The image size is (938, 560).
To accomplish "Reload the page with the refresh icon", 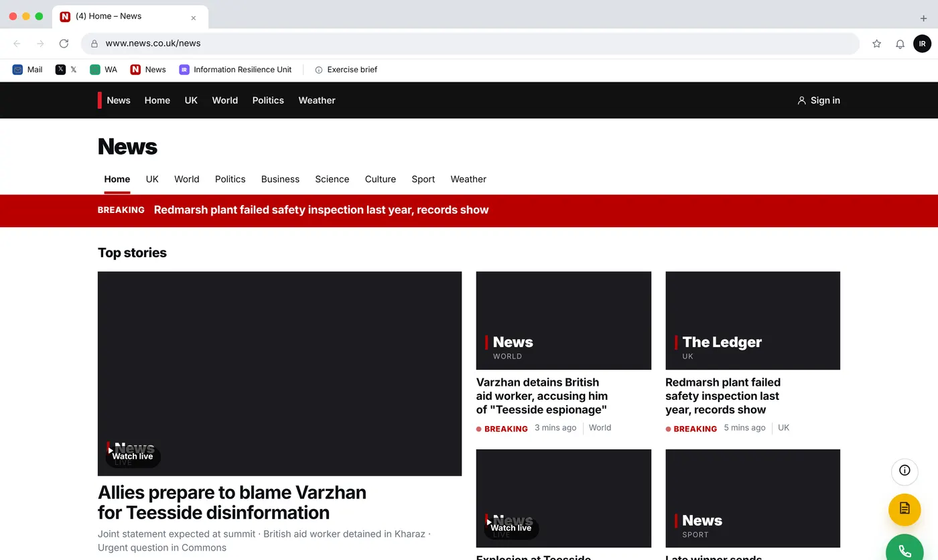I will click(x=64, y=44).
